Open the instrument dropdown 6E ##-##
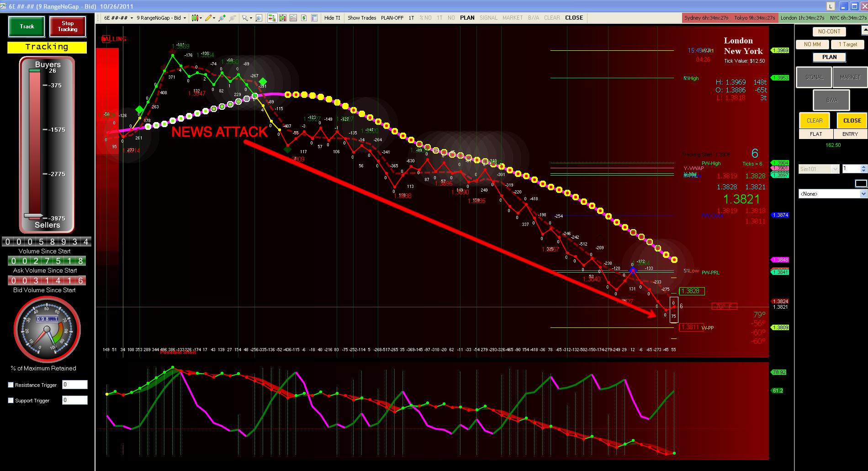 [x=118, y=18]
